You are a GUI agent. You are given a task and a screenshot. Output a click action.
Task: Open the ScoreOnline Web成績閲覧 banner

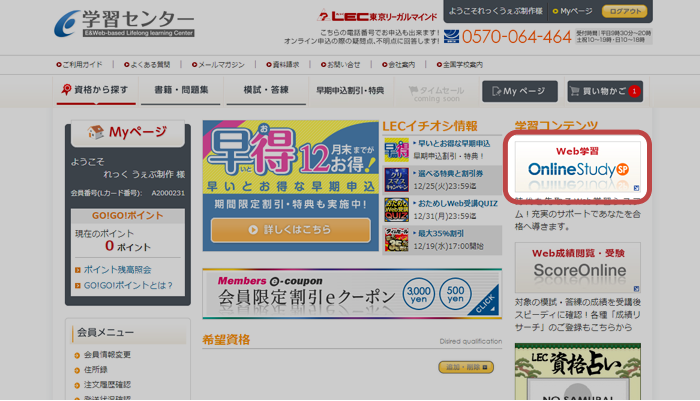tap(578, 267)
